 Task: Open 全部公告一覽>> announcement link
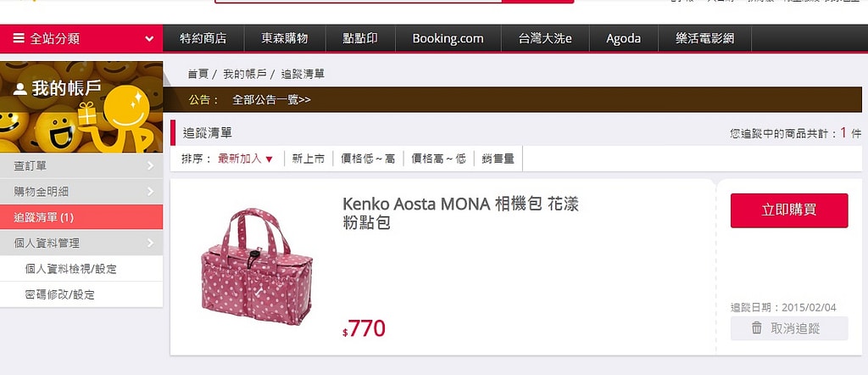point(271,100)
